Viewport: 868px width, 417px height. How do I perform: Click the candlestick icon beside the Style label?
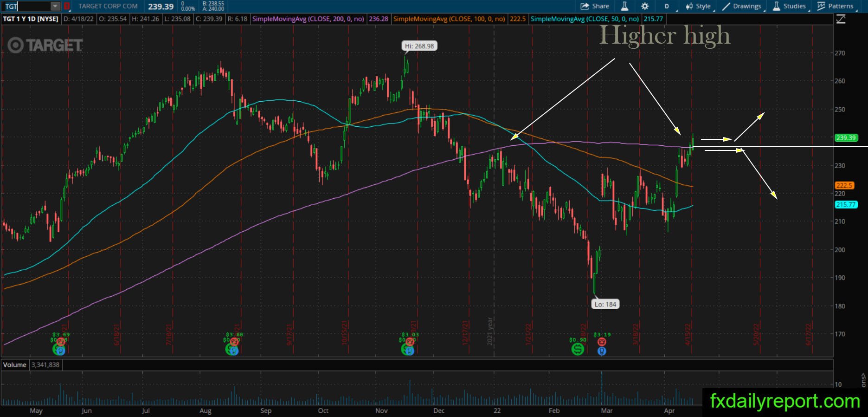click(x=689, y=7)
